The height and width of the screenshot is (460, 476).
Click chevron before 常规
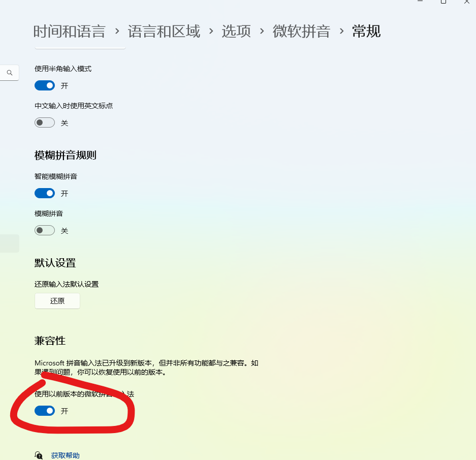(x=341, y=31)
